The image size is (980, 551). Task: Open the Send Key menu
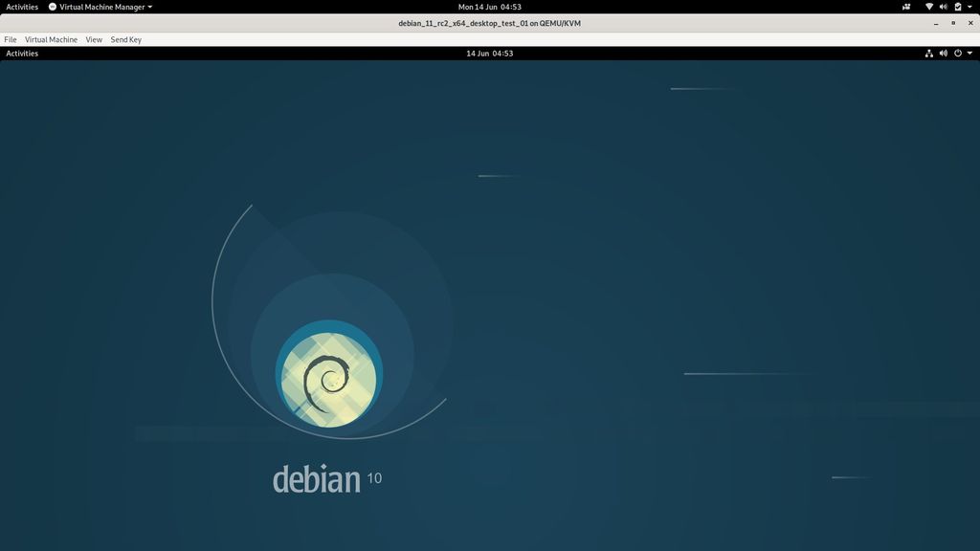[x=125, y=39]
